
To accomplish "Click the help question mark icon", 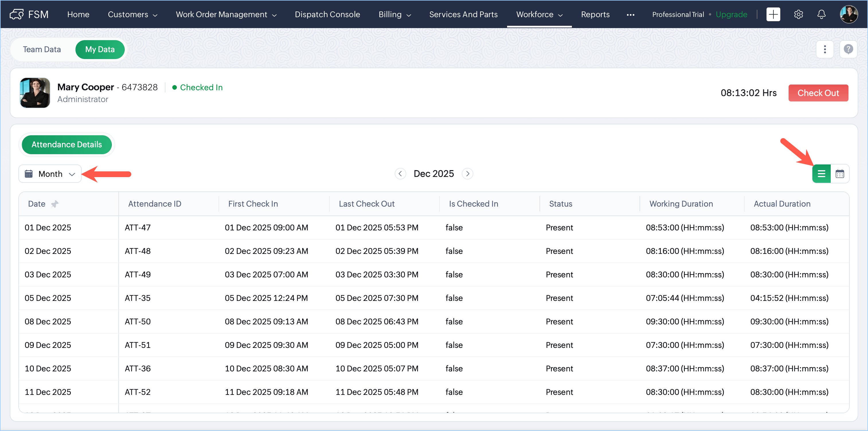I will 848,49.
